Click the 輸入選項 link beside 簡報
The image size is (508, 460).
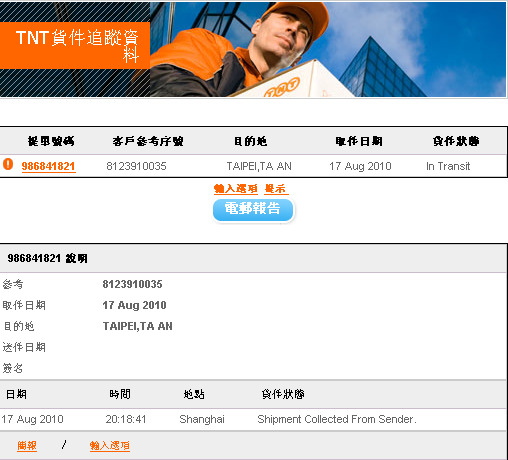tap(110, 446)
